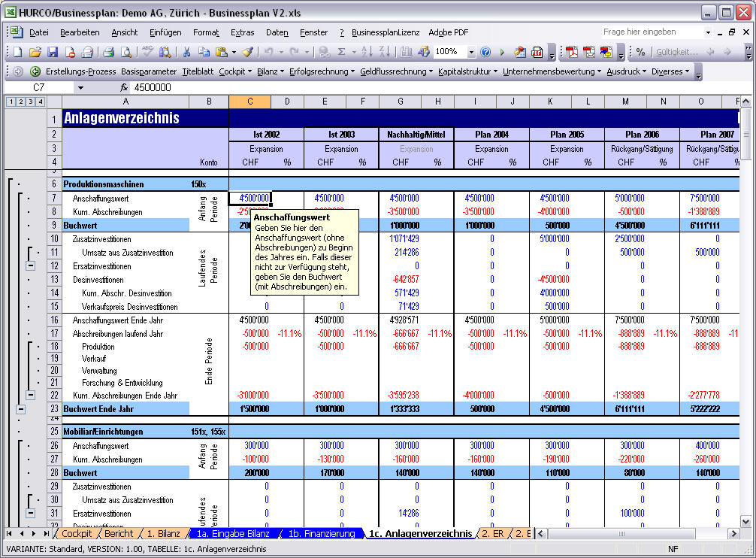The width and height of the screenshot is (756, 558).
Task: Click the Permission document icon with red stop sign
Action: [70, 52]
